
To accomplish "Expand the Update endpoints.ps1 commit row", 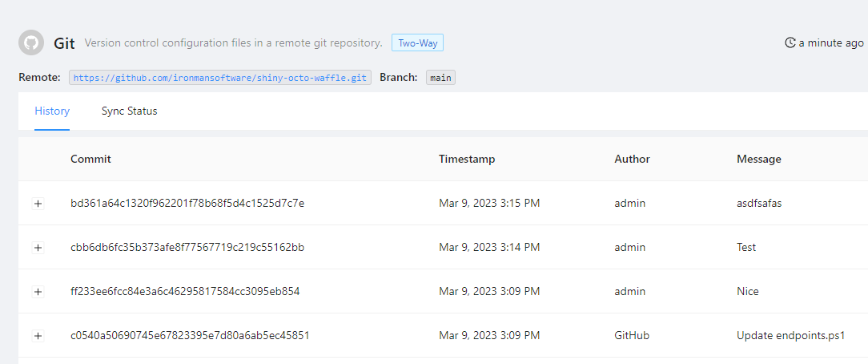I will point(38,336).
